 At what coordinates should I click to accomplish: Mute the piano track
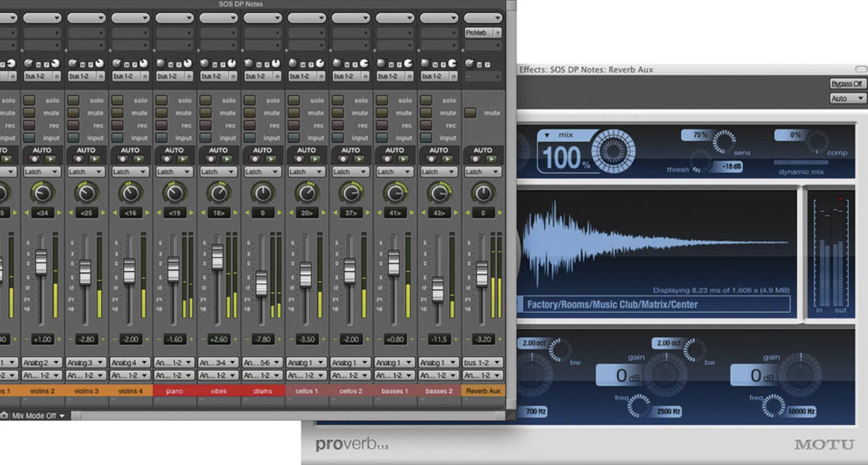tap(161, 113)
